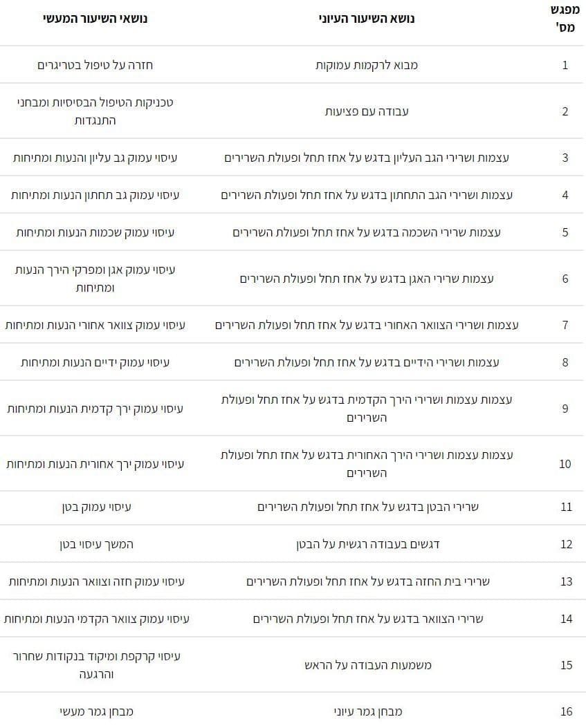Select the 'עבודה עם פציעות' cell

pyautogui.click(x=367, y=111)
